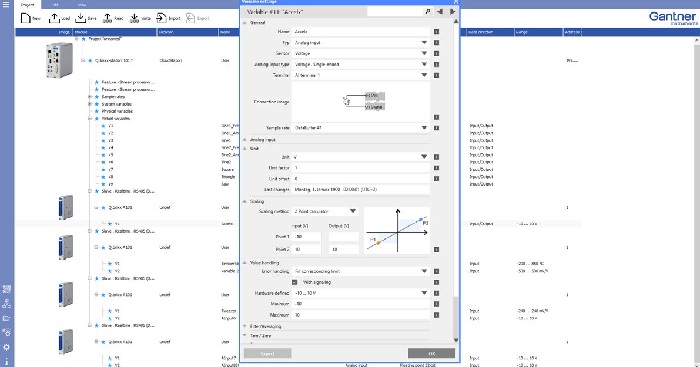Click the Import toolbar icon
This screenshot has height=367, width=700.
pyautogui.click(x=161, y=18)
